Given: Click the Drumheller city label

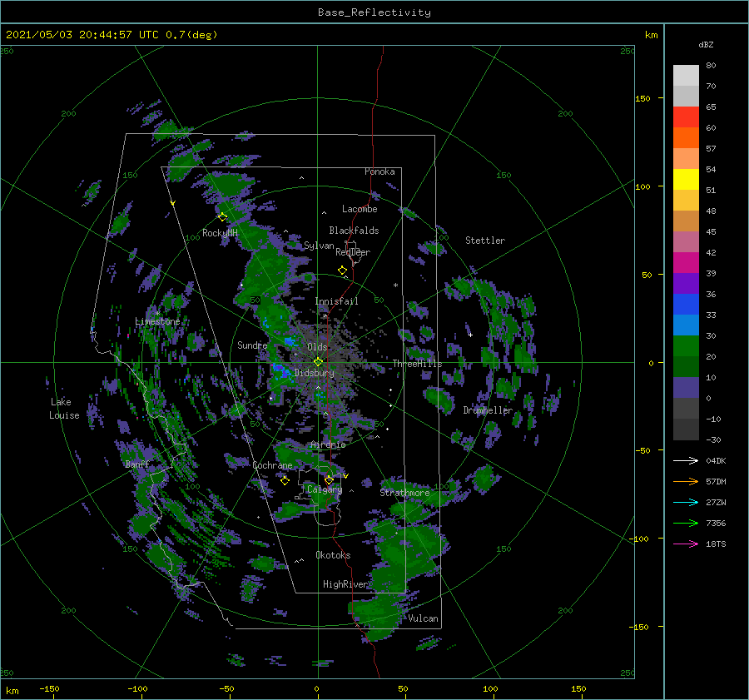Looking at the screenshot, I should point(488,410).
